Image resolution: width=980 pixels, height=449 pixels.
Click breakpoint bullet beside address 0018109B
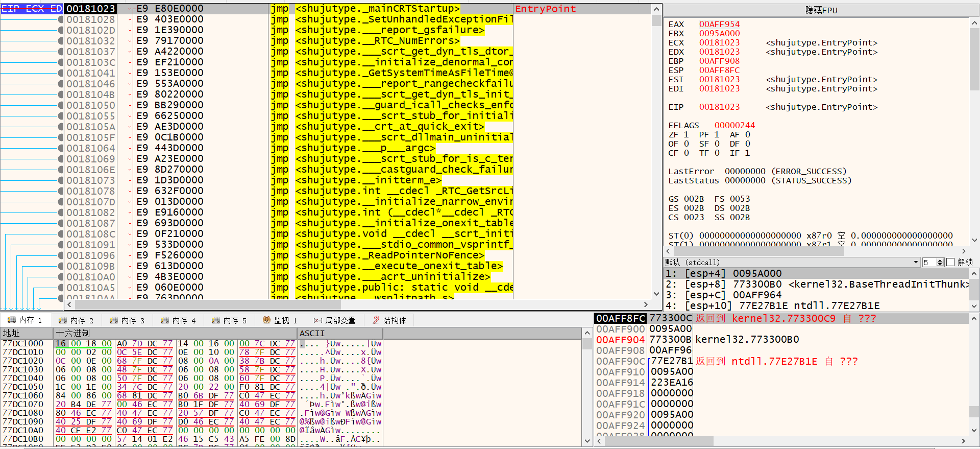[61, 266]
